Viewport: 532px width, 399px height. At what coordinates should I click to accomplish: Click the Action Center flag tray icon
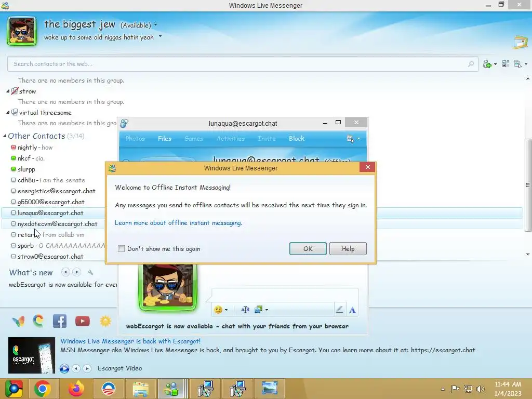click(455, 389)
